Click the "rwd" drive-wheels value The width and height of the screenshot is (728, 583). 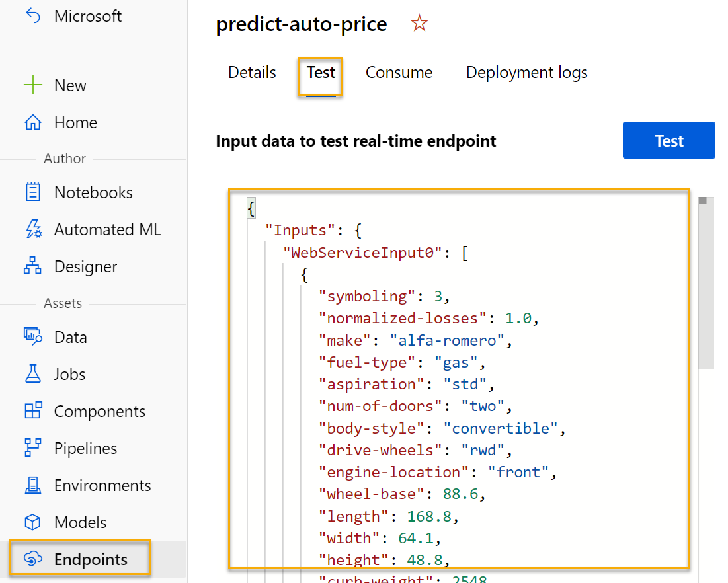point(483,450)
